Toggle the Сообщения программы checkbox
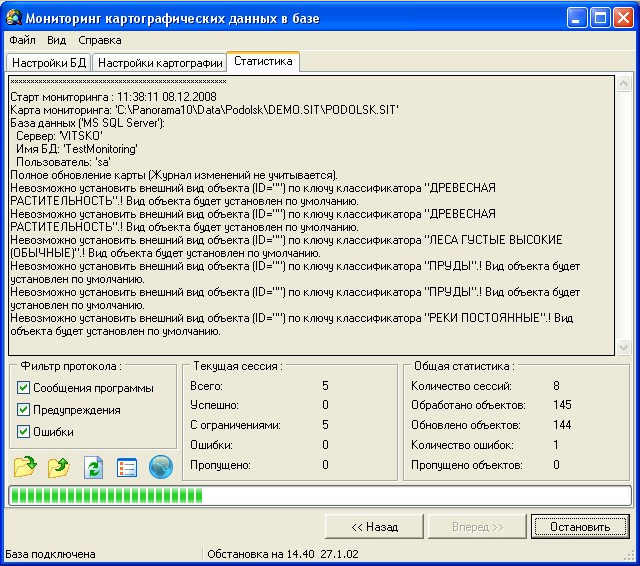Screen dimensions: 640x566 click(x=24, y=388)
